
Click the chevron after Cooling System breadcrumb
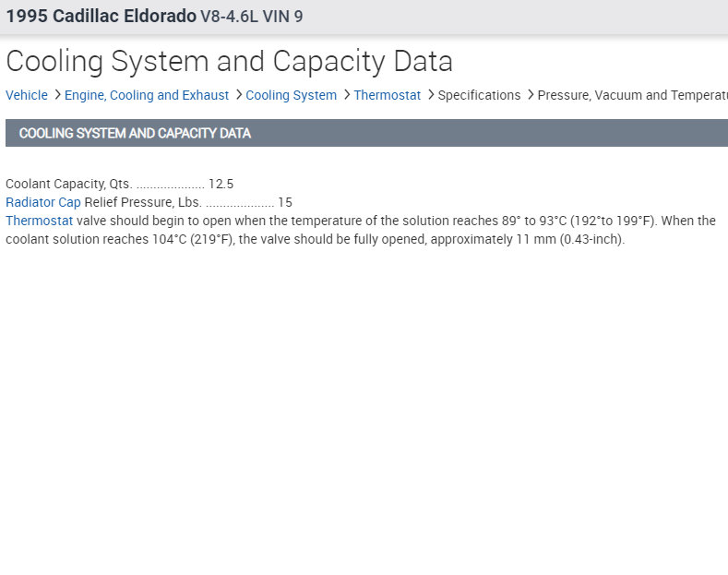[346, 95]
